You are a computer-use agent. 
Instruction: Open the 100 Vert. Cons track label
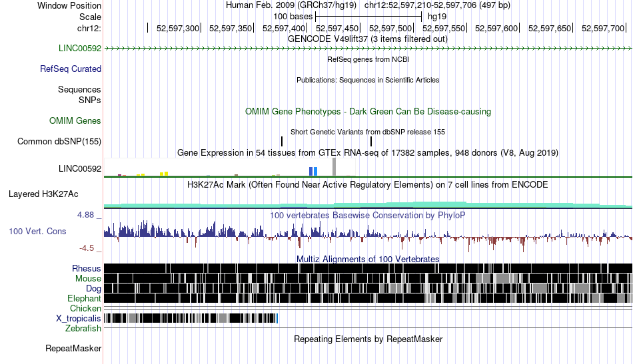[x=37, y=232]
